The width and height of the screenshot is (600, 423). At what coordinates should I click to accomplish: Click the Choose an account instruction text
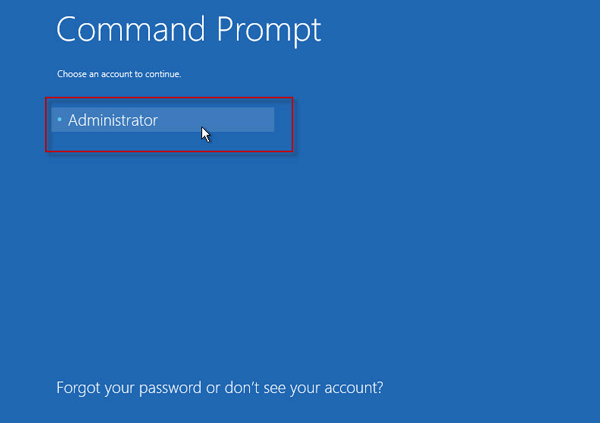click(x=119, y=74)
